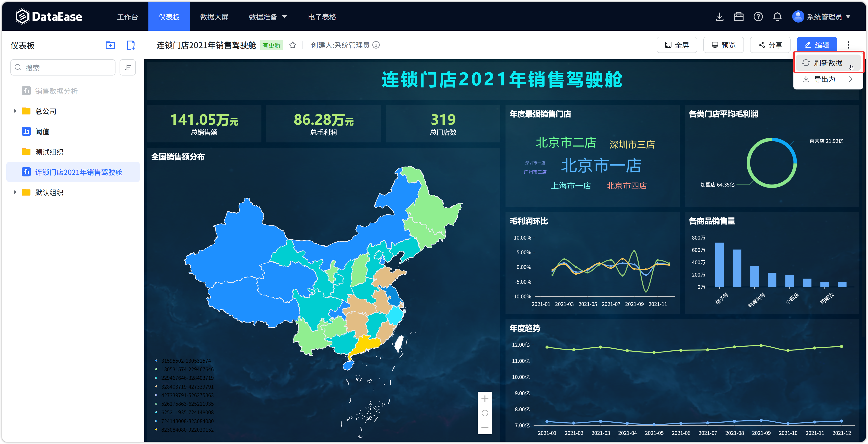
Task: Toggle legend range 229467646-328403719
Action: click(184, 378)
